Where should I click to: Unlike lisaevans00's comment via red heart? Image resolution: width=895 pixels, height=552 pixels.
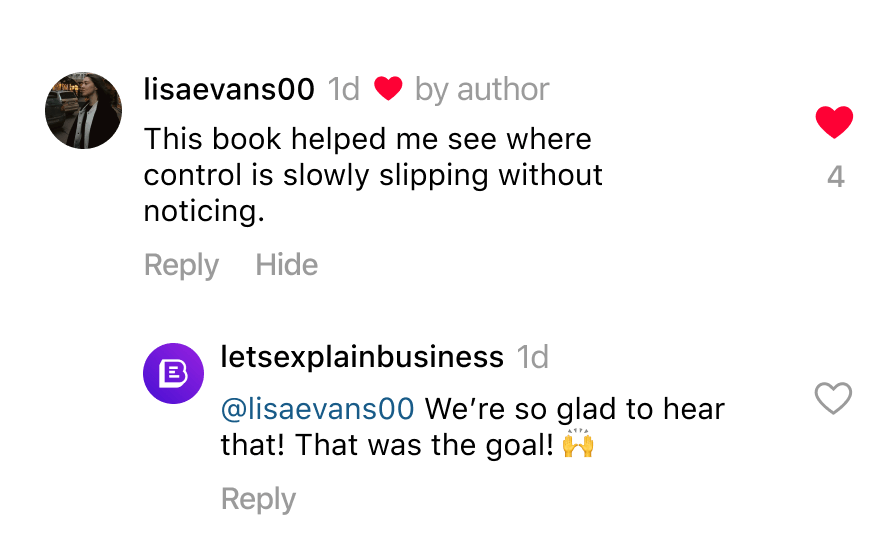point(834,123)
